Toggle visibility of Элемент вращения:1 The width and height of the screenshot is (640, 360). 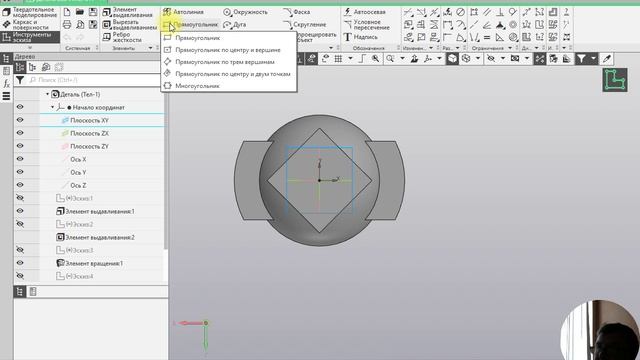[20, 263]
